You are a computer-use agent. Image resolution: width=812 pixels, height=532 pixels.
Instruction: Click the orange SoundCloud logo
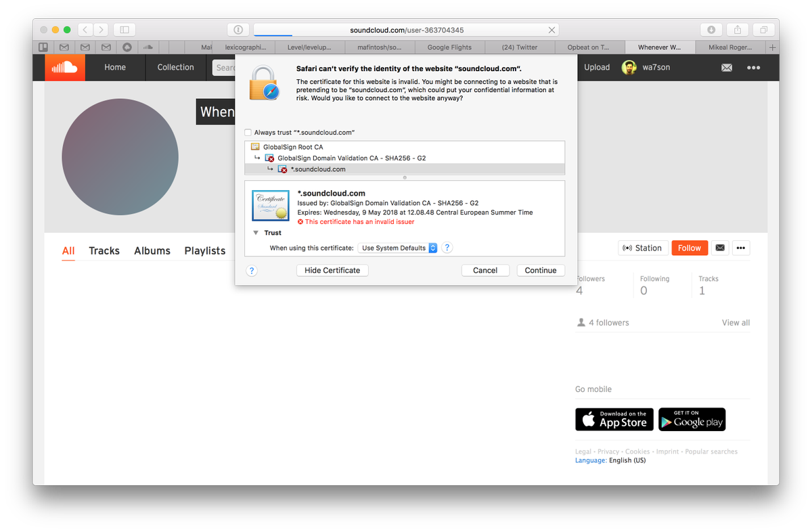point(65,67)
